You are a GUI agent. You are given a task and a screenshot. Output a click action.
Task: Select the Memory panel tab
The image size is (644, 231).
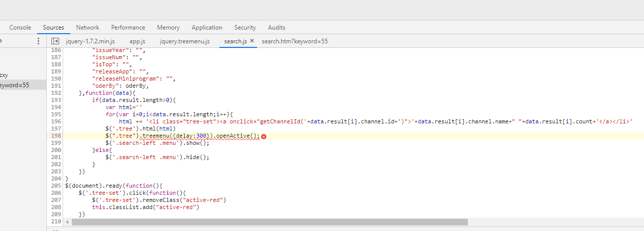[168, 28]
